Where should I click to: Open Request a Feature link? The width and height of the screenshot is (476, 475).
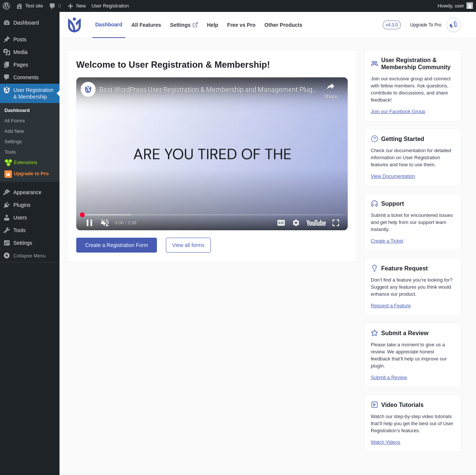tap(390, 306)
